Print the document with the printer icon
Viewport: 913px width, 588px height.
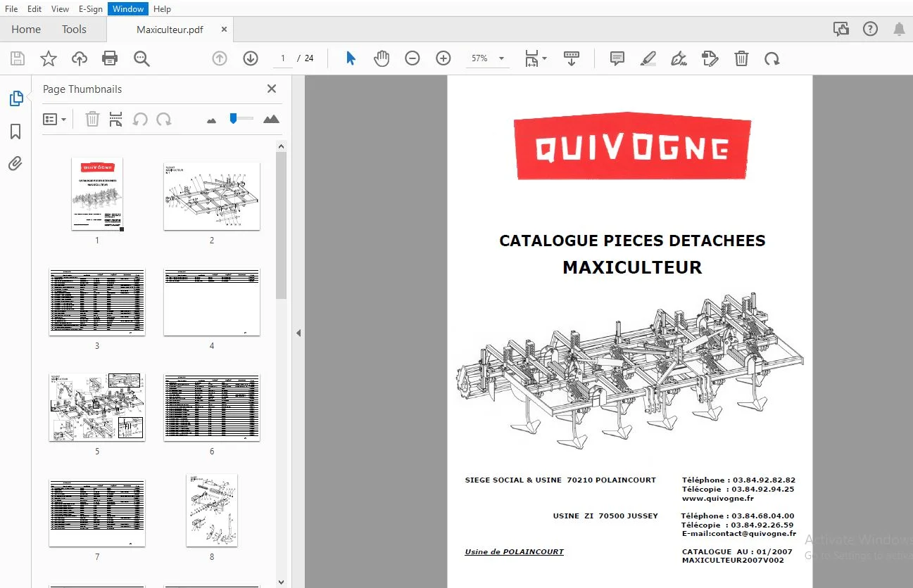[110, 58]
